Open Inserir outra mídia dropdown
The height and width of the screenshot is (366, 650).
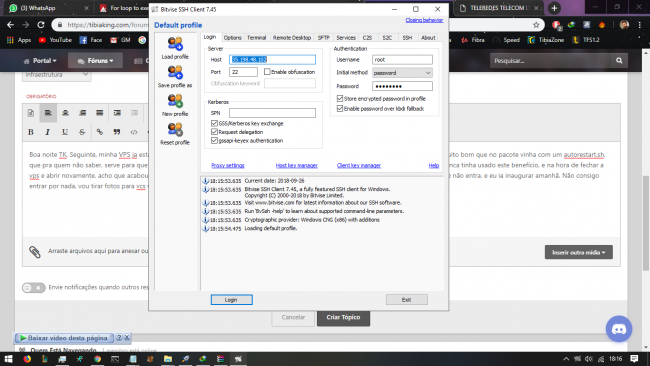pos(579,252)
